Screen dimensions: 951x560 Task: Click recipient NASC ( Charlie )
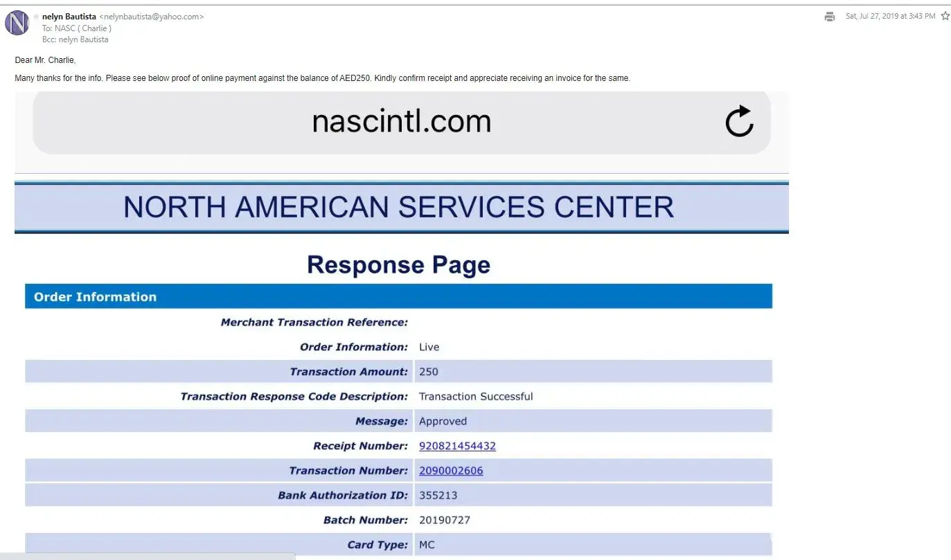pyautogui.click(x=82, y=28)
